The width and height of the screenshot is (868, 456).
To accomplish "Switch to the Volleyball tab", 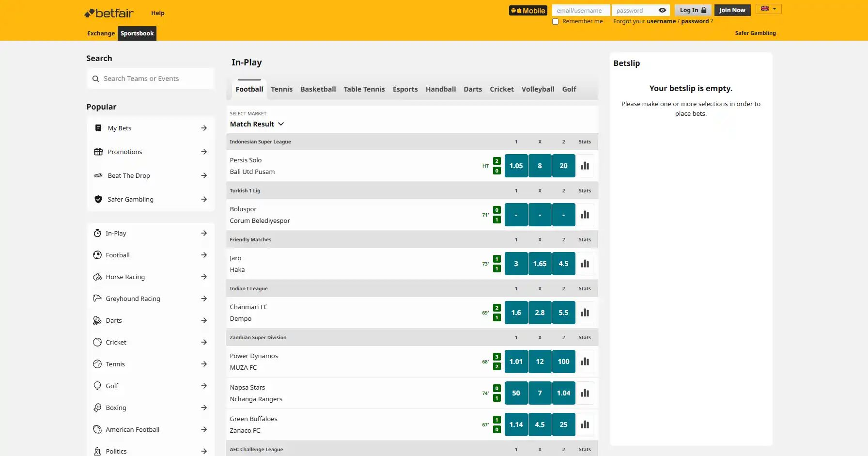I will (x=538, y=89).
